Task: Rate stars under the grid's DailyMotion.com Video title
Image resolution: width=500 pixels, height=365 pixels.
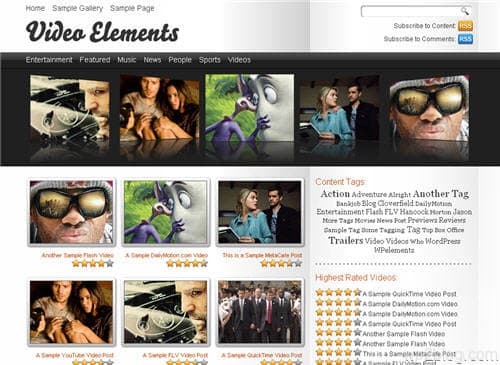Action: 187,264
